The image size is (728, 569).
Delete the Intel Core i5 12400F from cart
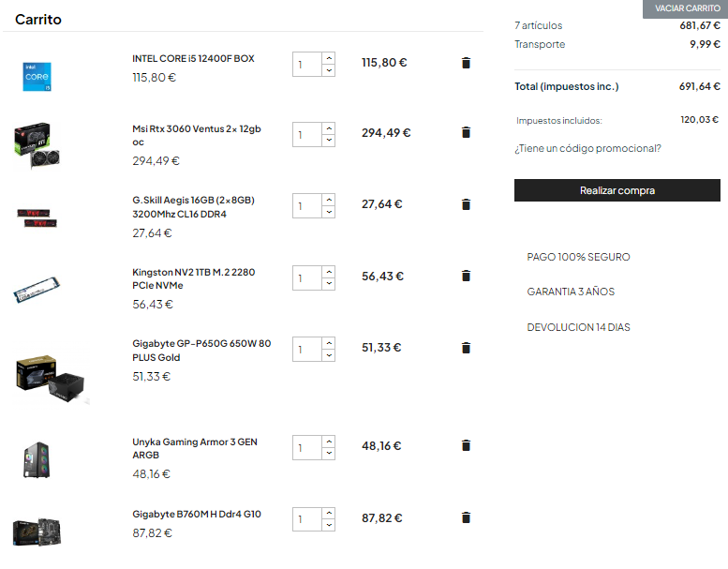[x=466, y=63]
